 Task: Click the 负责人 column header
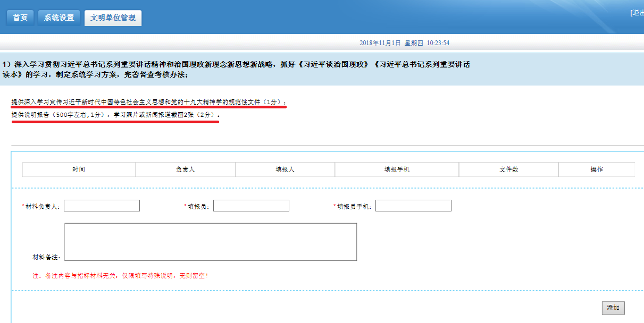point(186,169)
